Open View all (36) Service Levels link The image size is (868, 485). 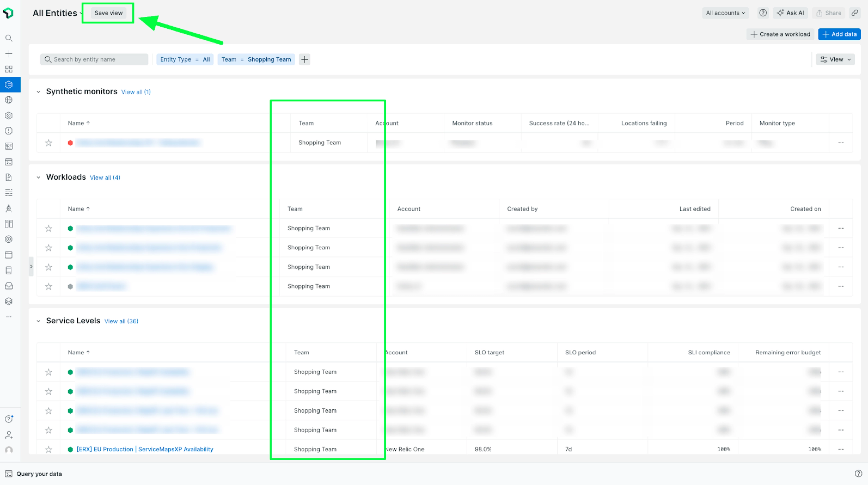coord(121,321)
